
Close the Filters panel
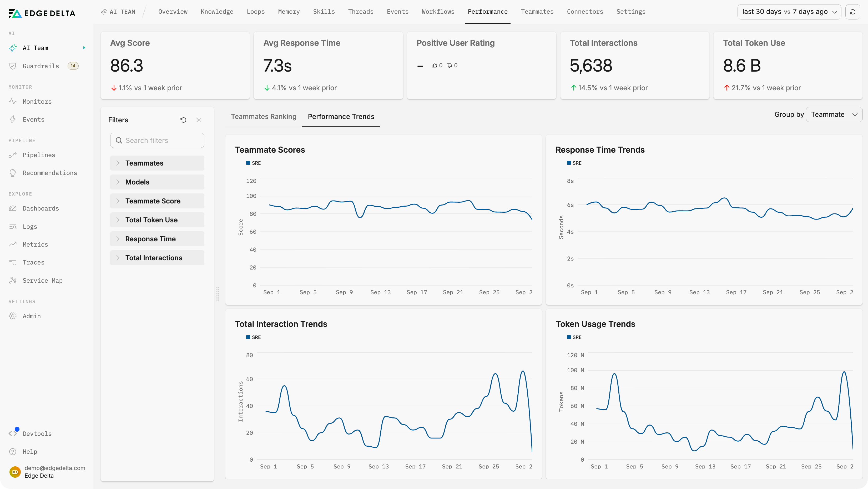click(x=199, y=120)
